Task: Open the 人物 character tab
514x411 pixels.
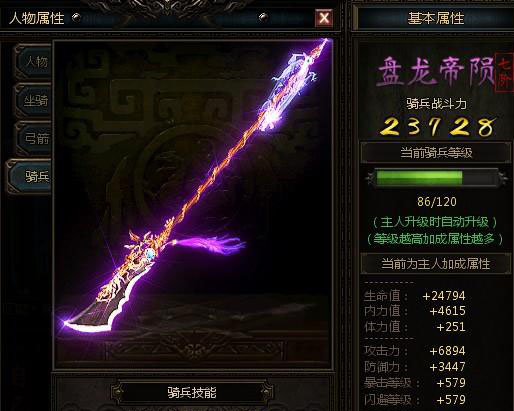Action: [x=34, y=61]
